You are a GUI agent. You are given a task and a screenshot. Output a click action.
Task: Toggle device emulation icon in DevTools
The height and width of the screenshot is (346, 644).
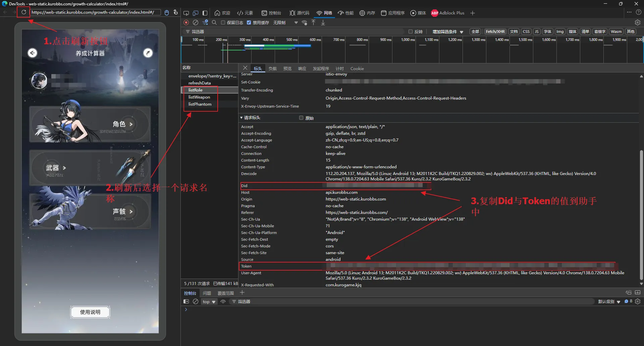coord(196,13)
